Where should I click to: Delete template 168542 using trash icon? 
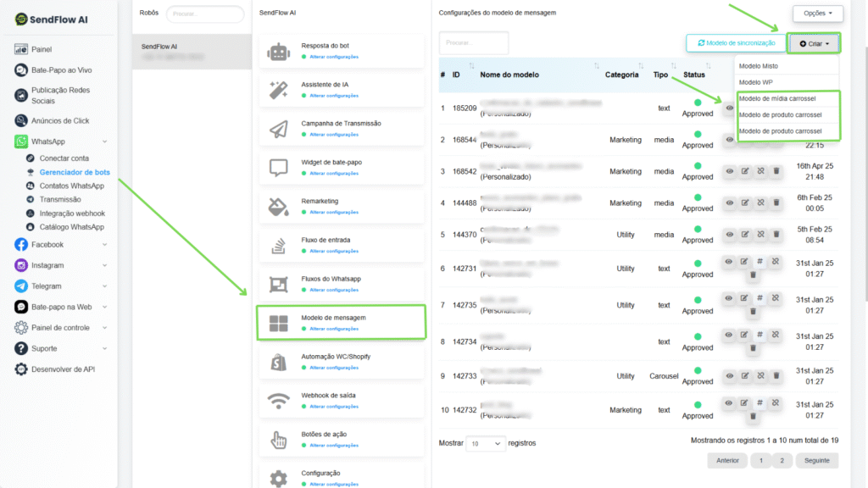pos(776,171)
